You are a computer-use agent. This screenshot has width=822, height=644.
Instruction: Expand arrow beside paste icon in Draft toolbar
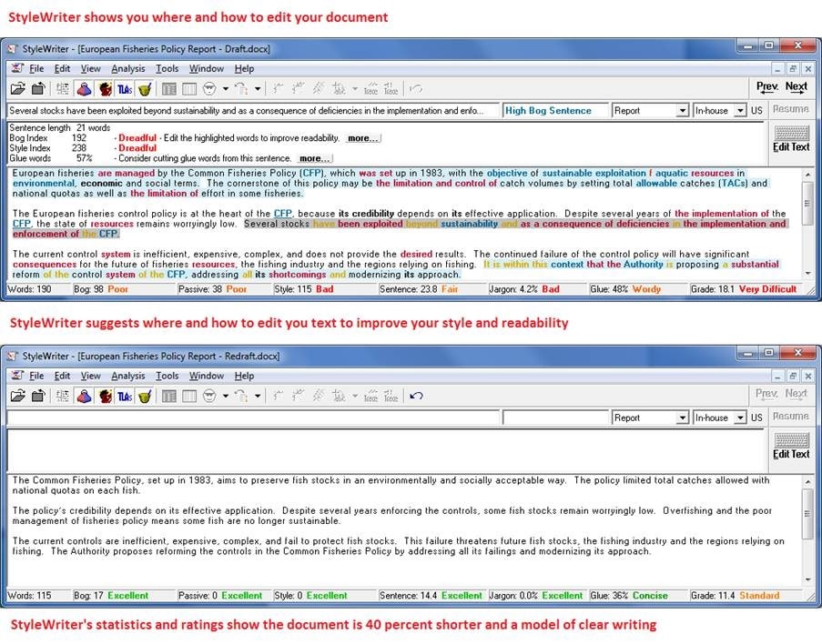click(258, 89)
